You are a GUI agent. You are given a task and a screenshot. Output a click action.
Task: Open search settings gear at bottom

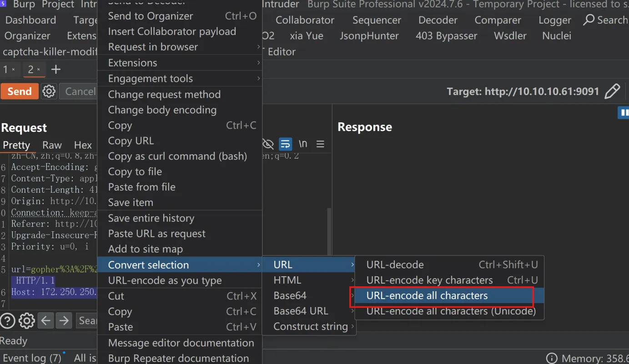pos(27,321)
